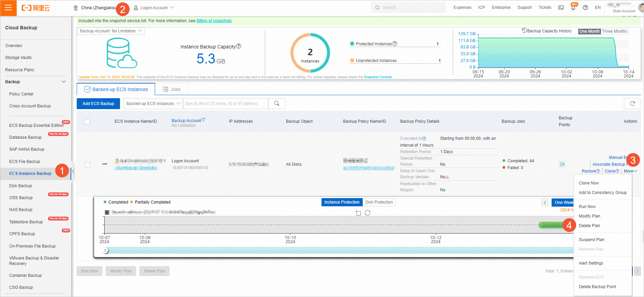Open ECS Instance Backup in sidebar
This screenshot has width=644, height=297.
(30, 174)
